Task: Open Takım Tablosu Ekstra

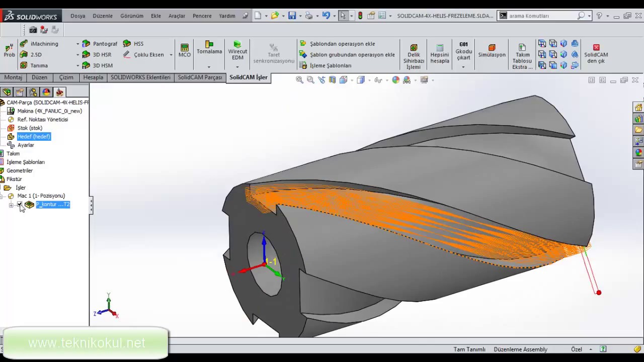Action: click(522, 57)
